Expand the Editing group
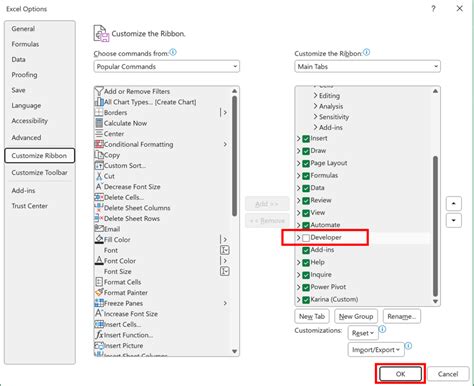 tap(315, 96)
